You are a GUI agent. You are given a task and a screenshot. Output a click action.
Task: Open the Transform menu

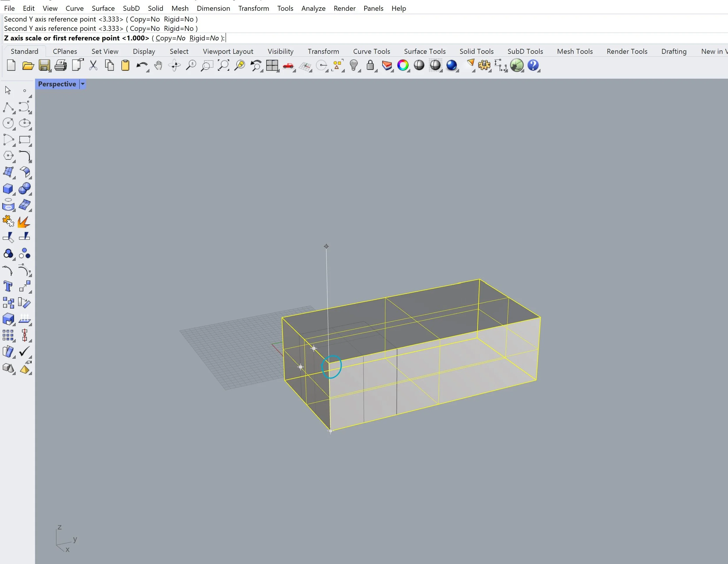pos(253,8)
